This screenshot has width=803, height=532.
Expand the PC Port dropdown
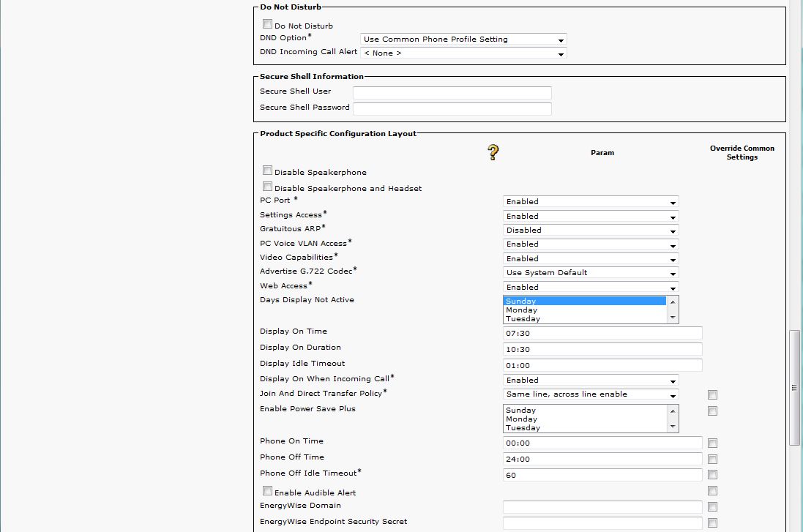click(x=590, y=202)
